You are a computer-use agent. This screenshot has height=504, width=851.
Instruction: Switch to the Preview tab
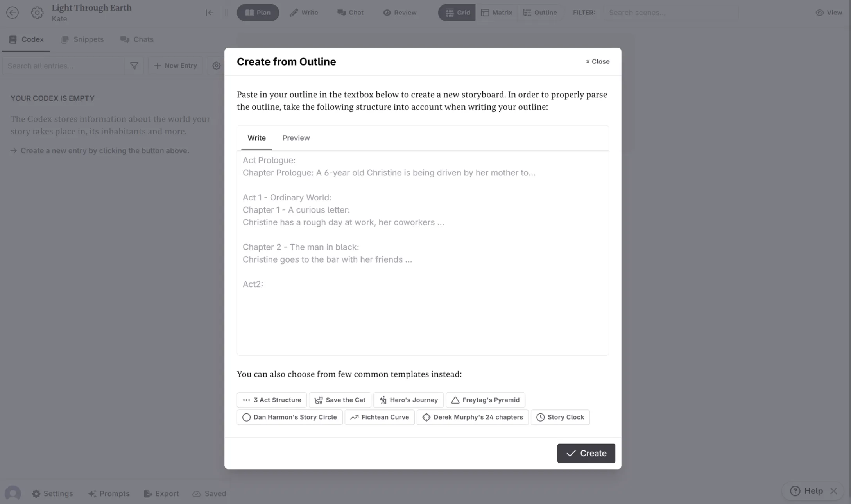point(296,138)
